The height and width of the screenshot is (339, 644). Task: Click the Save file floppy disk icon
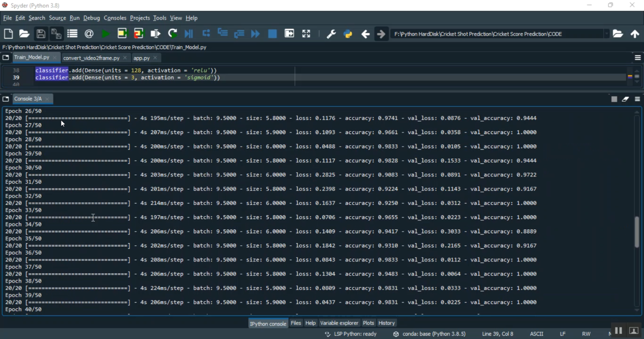[x=41, y=34]
